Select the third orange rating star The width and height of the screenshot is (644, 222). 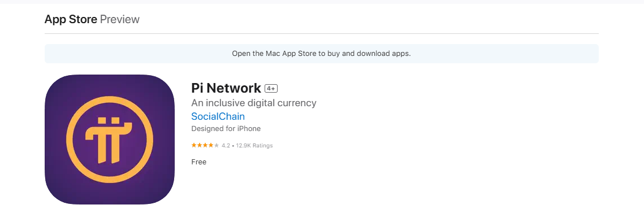(205, 145)
